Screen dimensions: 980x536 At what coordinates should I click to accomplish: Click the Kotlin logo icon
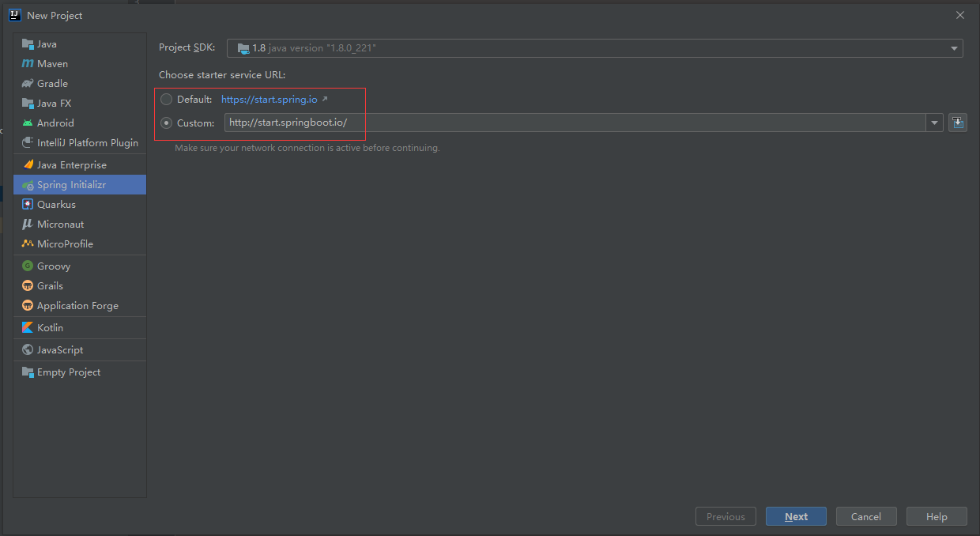pyautogui.click(x=28, y=328)
